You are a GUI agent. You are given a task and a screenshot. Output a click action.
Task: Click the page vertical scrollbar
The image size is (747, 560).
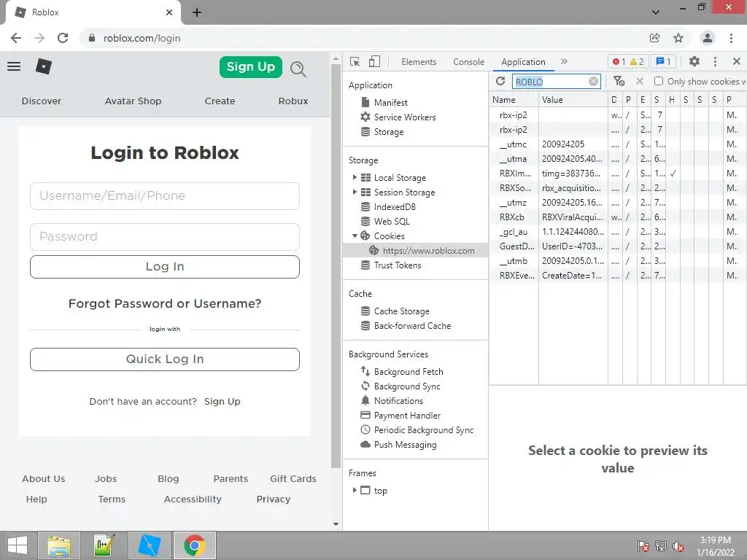[336, 267]
